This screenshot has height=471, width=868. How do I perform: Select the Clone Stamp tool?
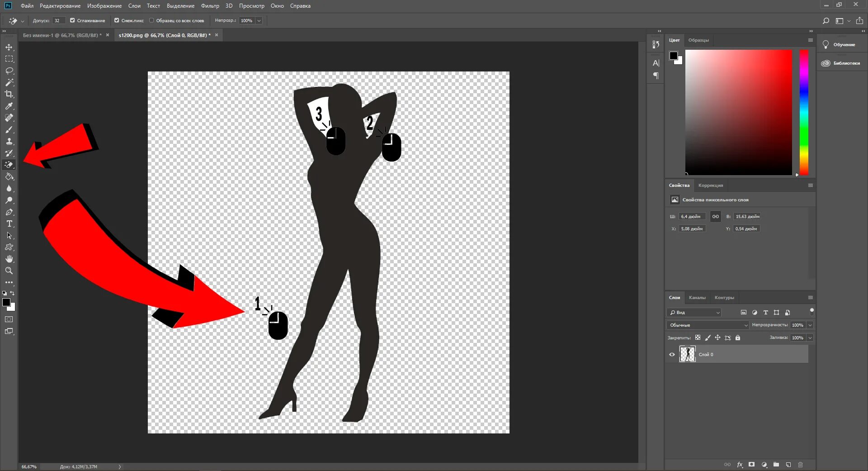point(9,142)
